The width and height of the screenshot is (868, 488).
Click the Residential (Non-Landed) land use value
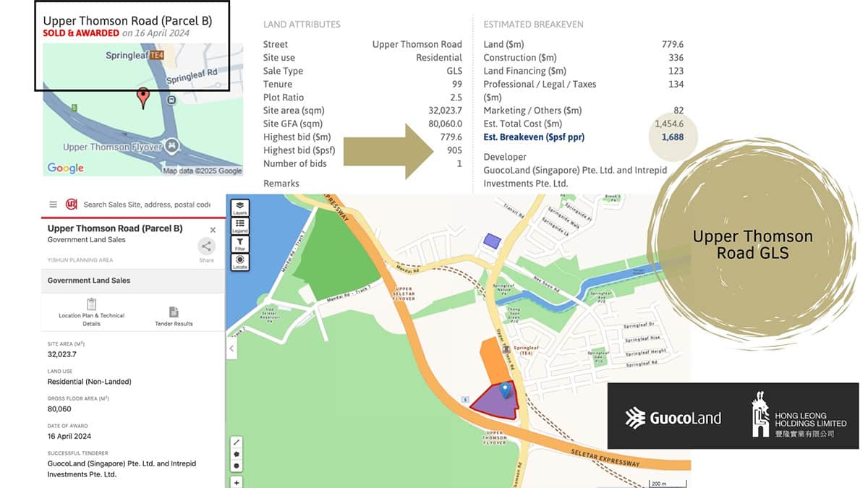[89, 381]
